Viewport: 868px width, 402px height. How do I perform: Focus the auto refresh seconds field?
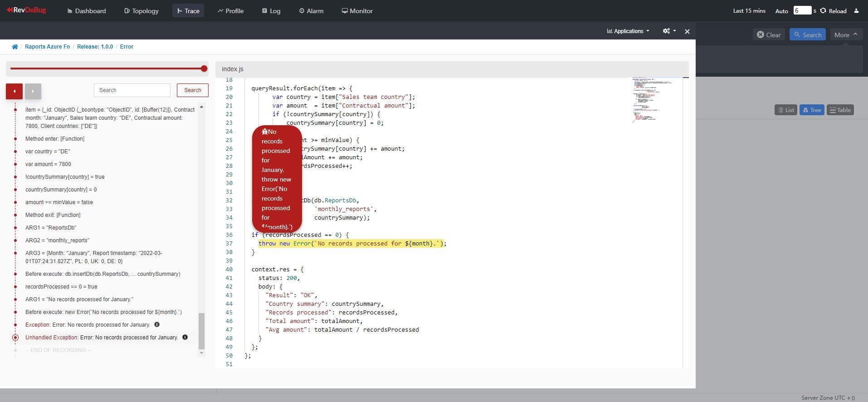point(802,10)
